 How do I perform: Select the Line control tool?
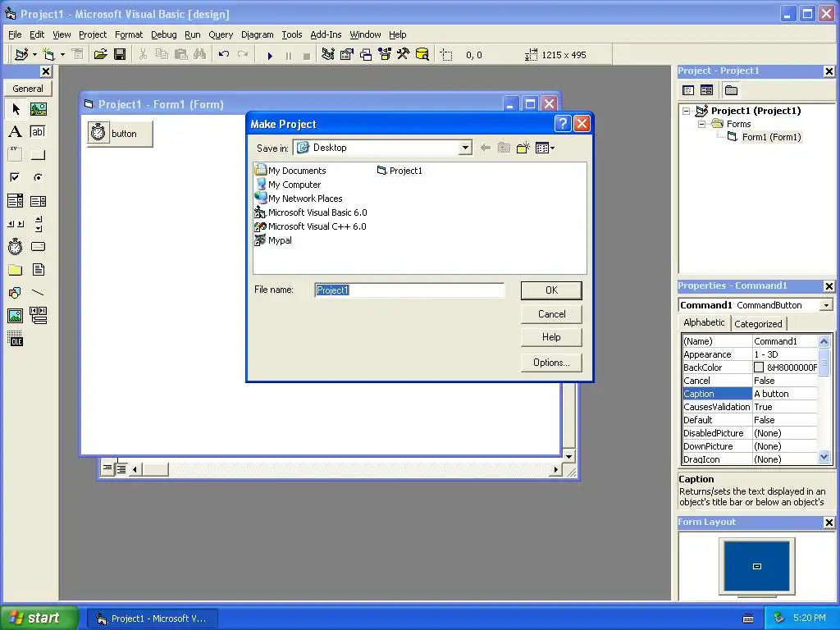(38, 293)
